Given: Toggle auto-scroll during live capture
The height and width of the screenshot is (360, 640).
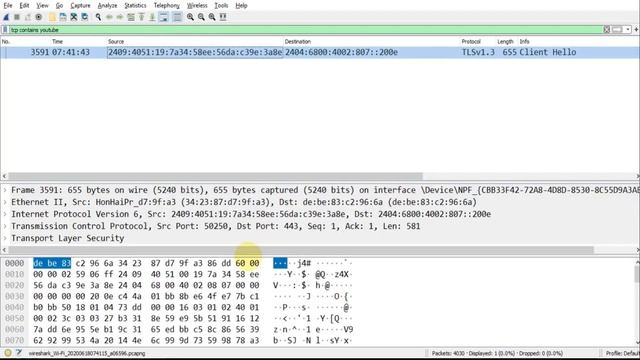Looking at the screenshot, I should pyautogui.click(x=164, y=17).
